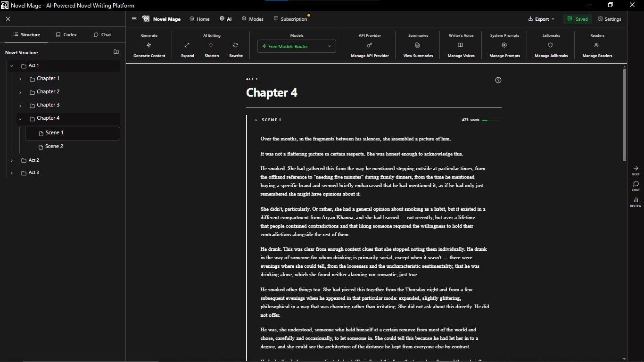Expand the Chapter 2 tree node

click(20, 92)
